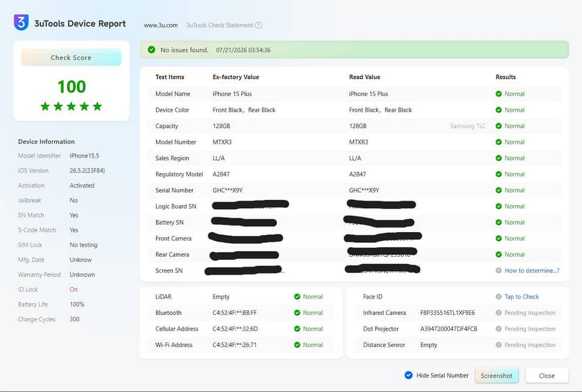
Task: Click Infrared Camera value F8P335516TL1XF9E6
Action: click(447, 313)
